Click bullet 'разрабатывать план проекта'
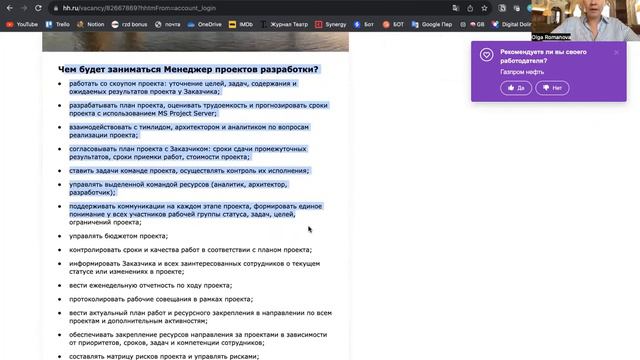Viewport: 640px width, 360px height. tap(198, 109)
